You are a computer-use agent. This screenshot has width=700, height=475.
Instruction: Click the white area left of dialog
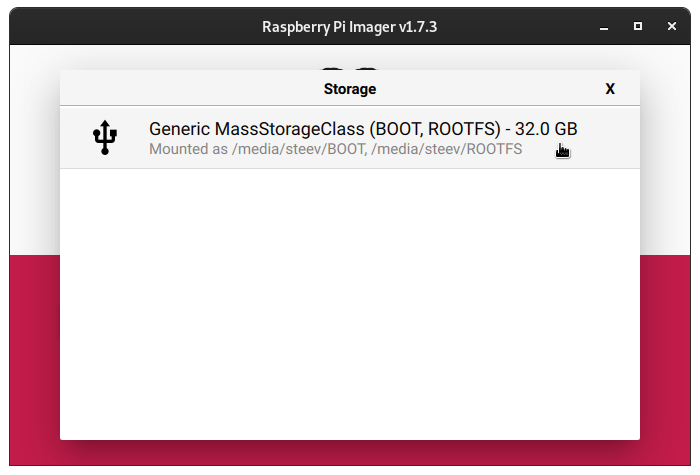tap(34, 150)
